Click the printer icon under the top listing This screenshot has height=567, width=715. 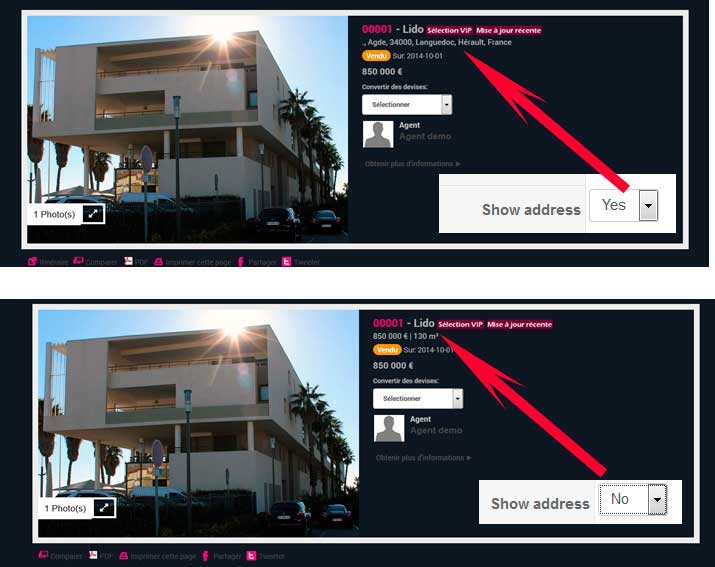[x=158, y=261]
